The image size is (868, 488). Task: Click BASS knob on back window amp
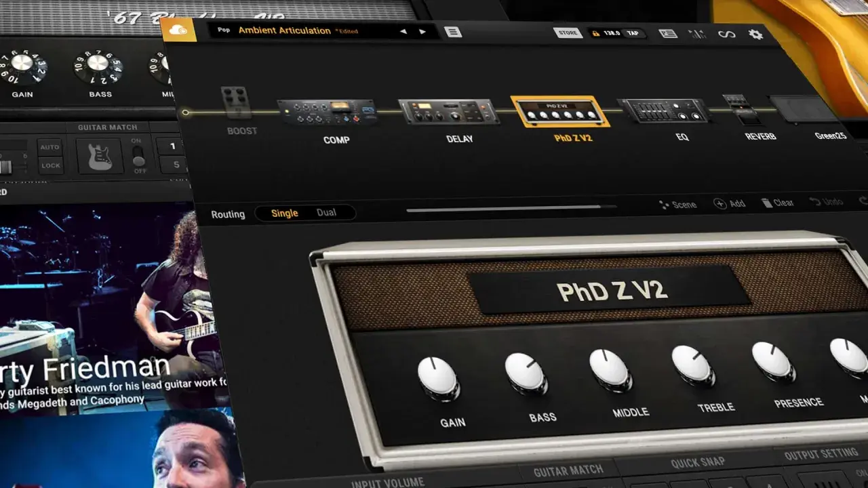click(98, 67)
